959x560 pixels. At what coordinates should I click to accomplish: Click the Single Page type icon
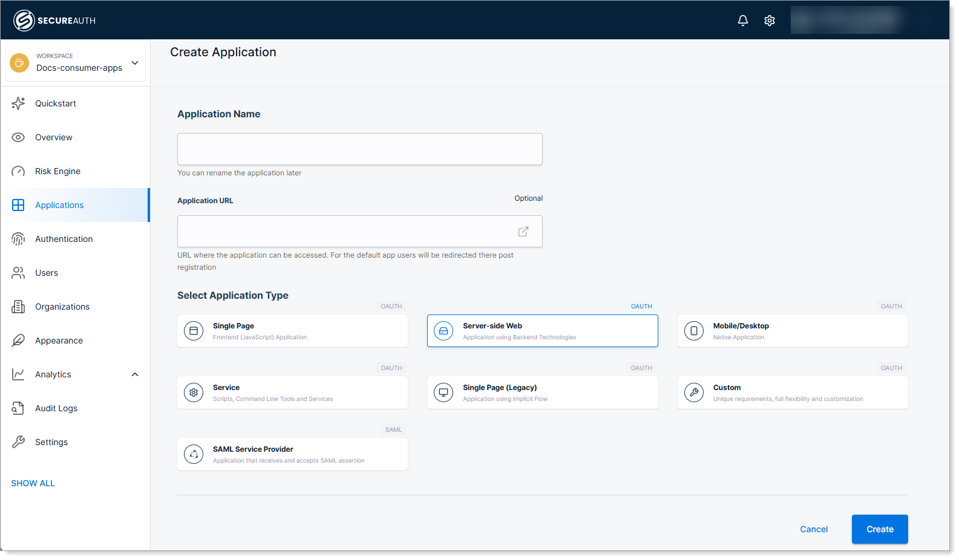click(x=194, y=331)
